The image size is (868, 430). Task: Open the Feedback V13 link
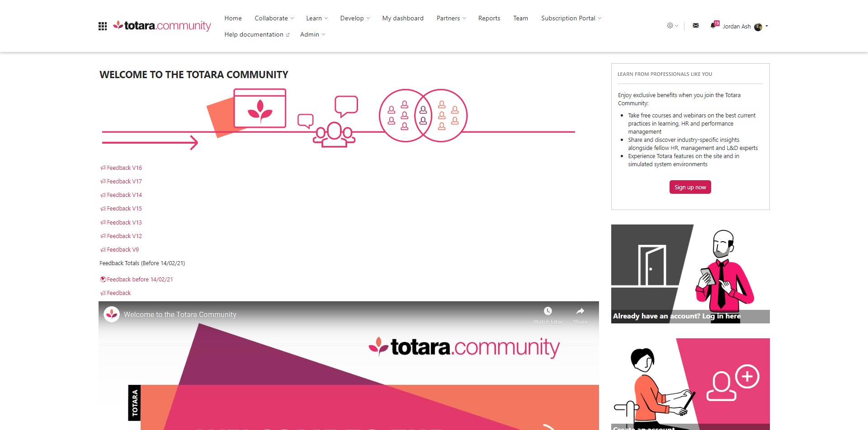124,222
